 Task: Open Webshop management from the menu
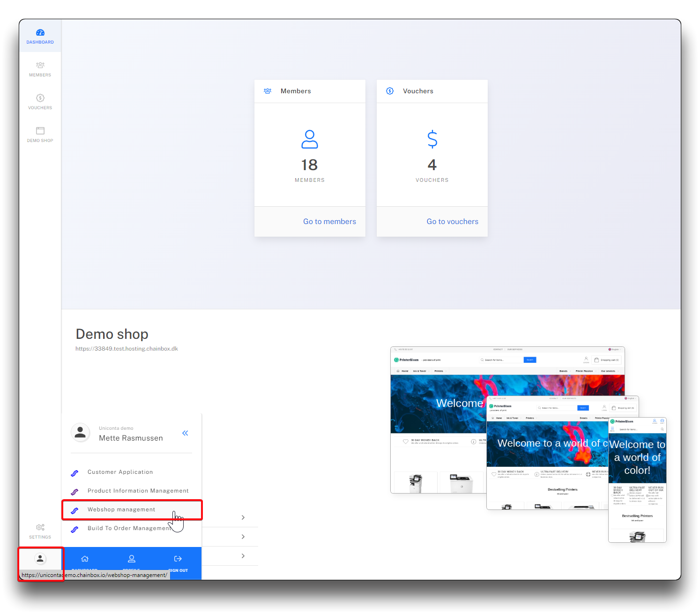(121, 509)
